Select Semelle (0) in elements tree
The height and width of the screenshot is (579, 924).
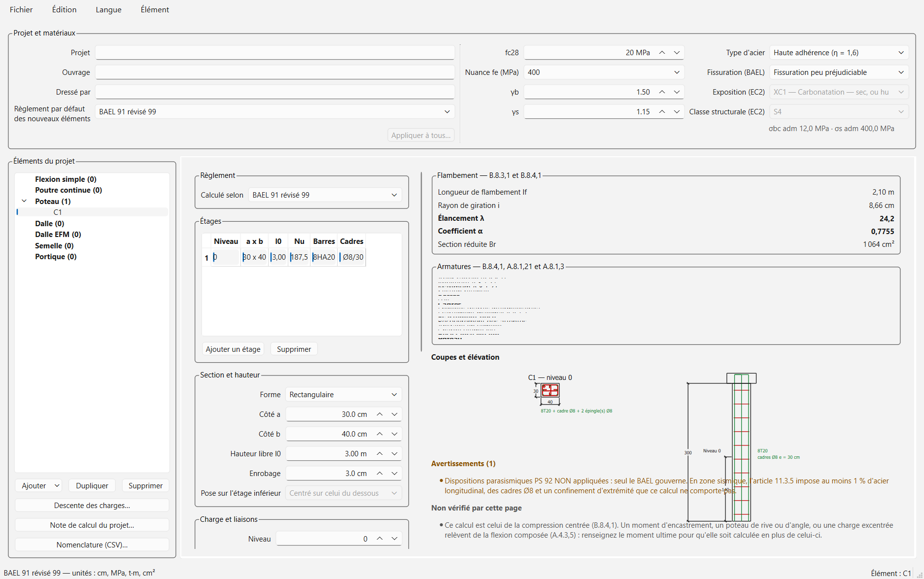click(x=54, y=245)
